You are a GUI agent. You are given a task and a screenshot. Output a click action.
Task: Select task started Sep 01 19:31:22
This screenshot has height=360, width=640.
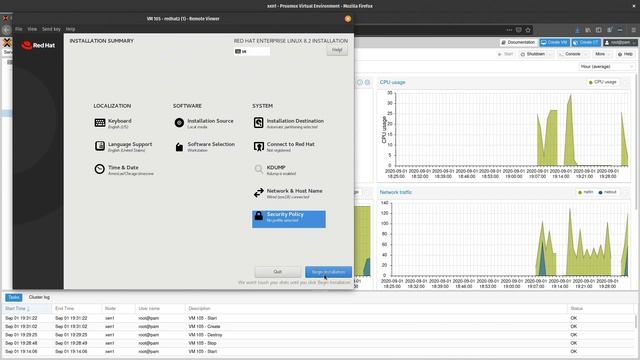tap(318, 318)
